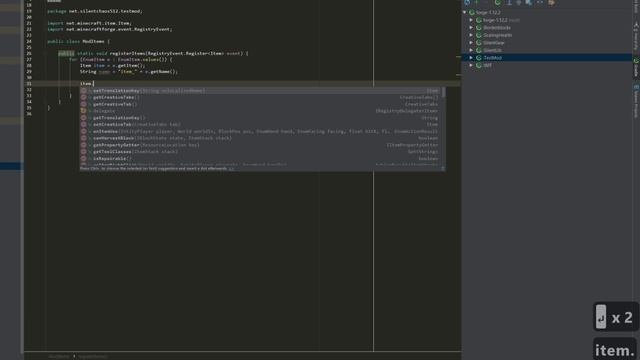Choose setTranslationKey(String) completion suggestion
This screenshot has width=640, height=360.
[x=260, y=91]
